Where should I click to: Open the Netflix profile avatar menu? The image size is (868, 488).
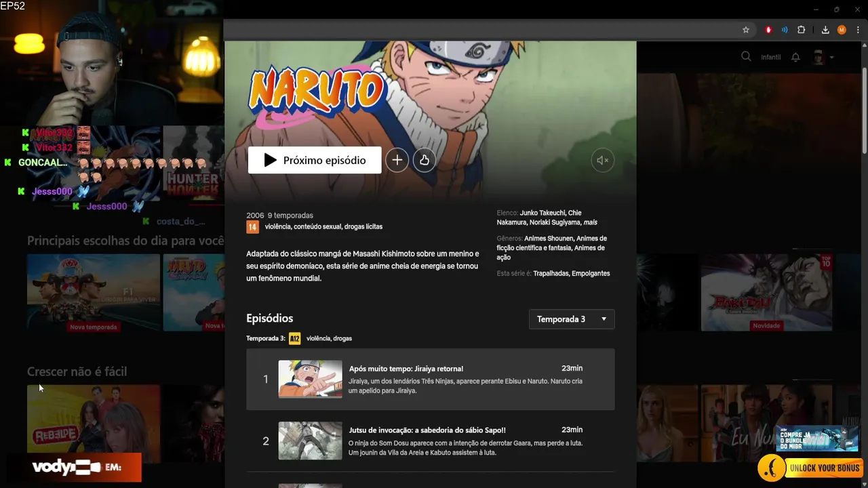click(x=818, y=57)
